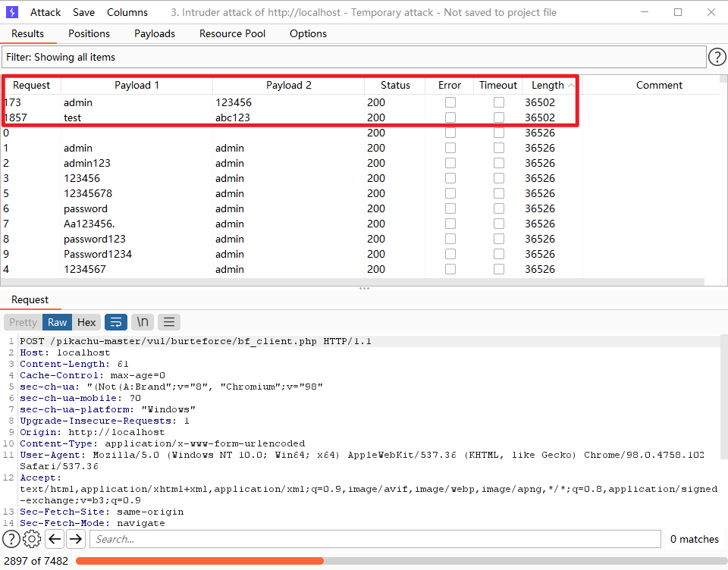
Task: Toggle the Error checkbox for request 173
Action: click(450, 102)
